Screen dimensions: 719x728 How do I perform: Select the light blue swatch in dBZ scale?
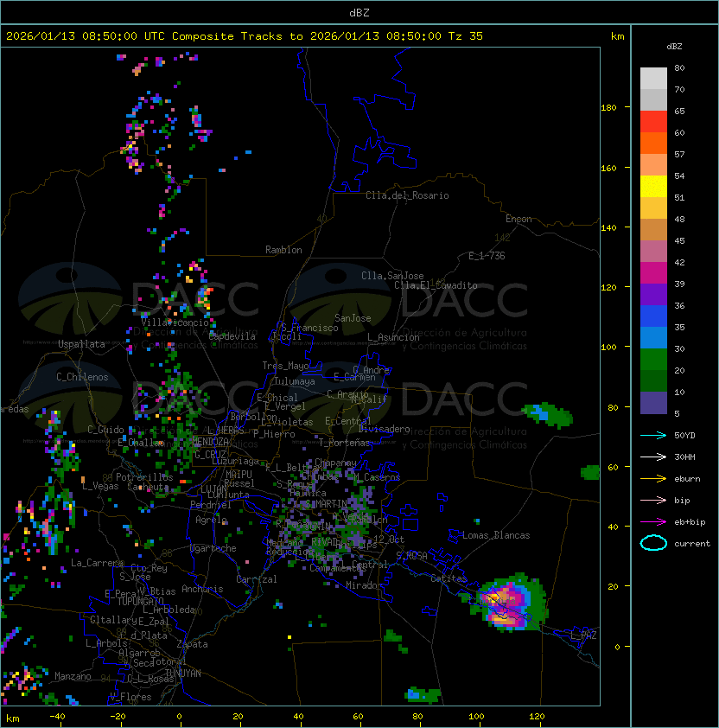click(653, 337)
